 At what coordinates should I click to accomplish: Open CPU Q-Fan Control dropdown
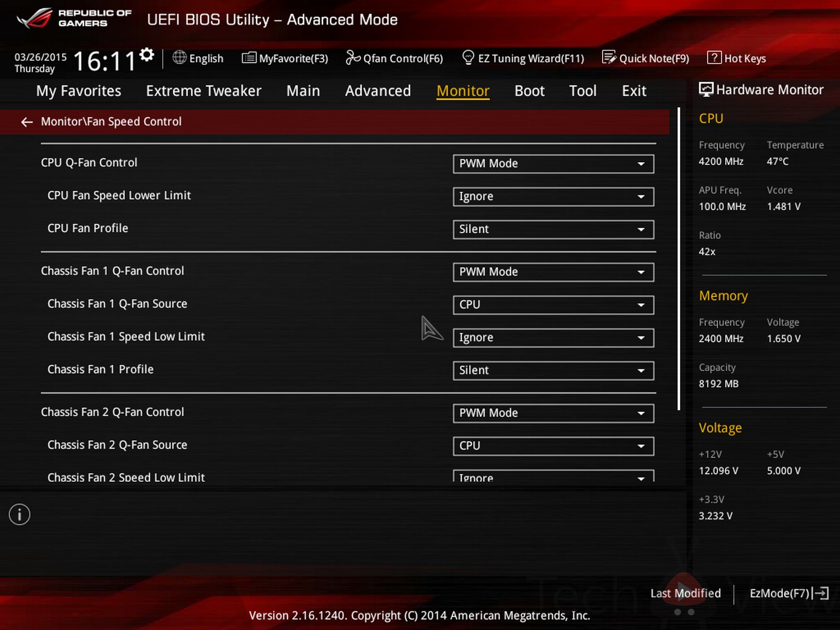[x=553, y=163]
